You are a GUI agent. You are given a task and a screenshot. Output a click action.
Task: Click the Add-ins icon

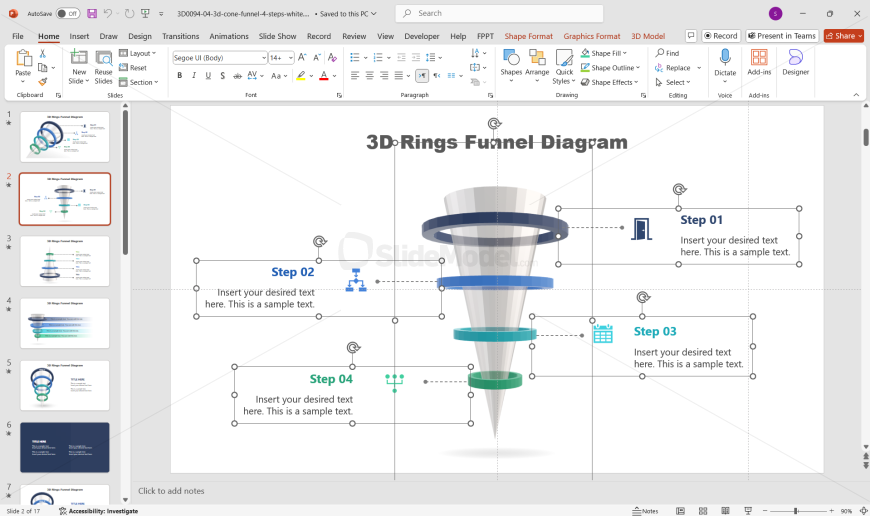[x=759, y=62]
